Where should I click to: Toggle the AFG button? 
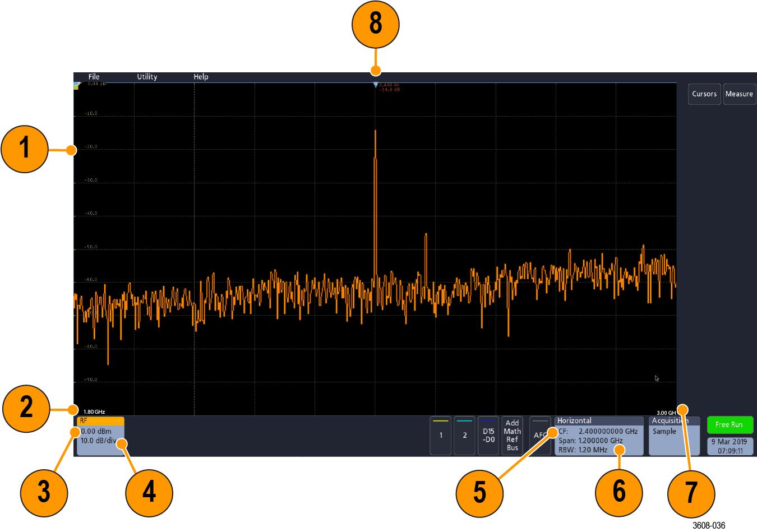[539, 435]
